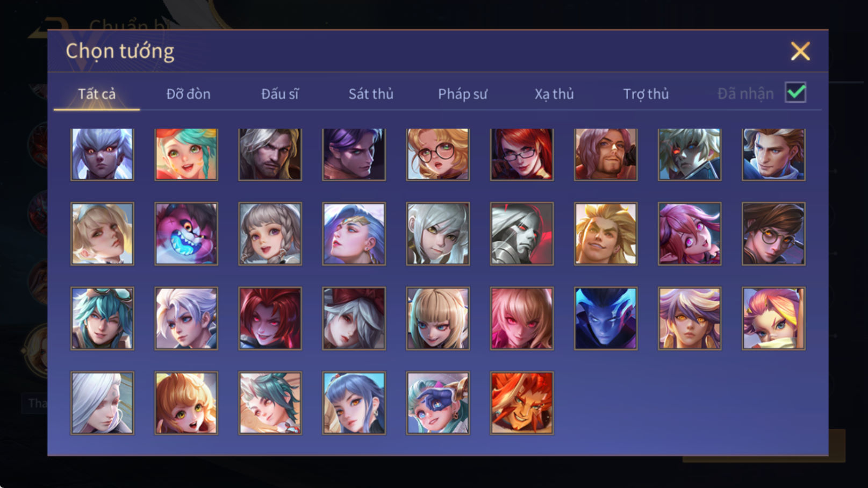
Task: Select the silver armored knight with red eyes
Action: 521,234
